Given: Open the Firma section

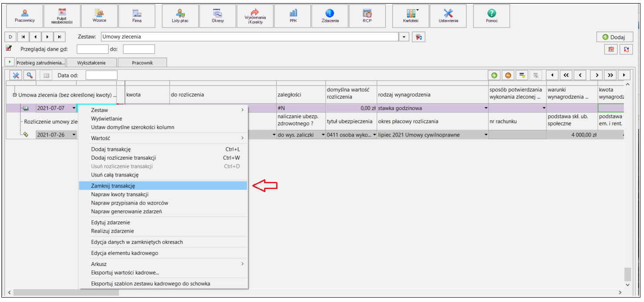Looking at the screenshot, I should [x=137, y=16].
